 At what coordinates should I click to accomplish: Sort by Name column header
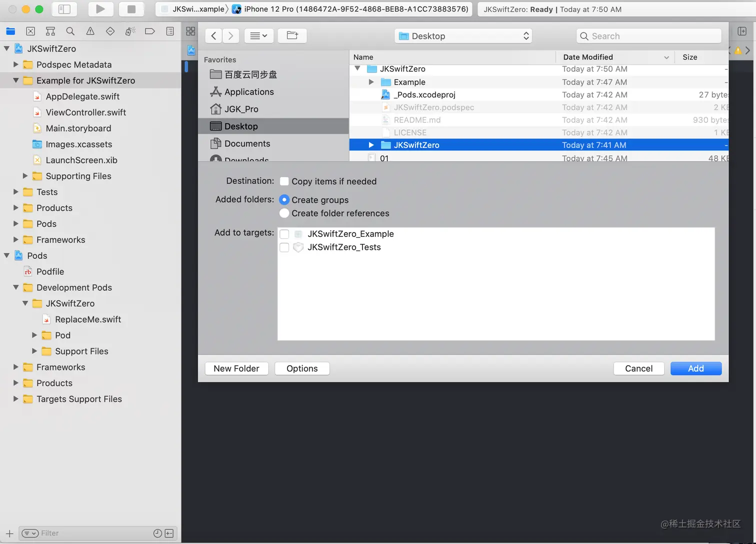point(452,57)
